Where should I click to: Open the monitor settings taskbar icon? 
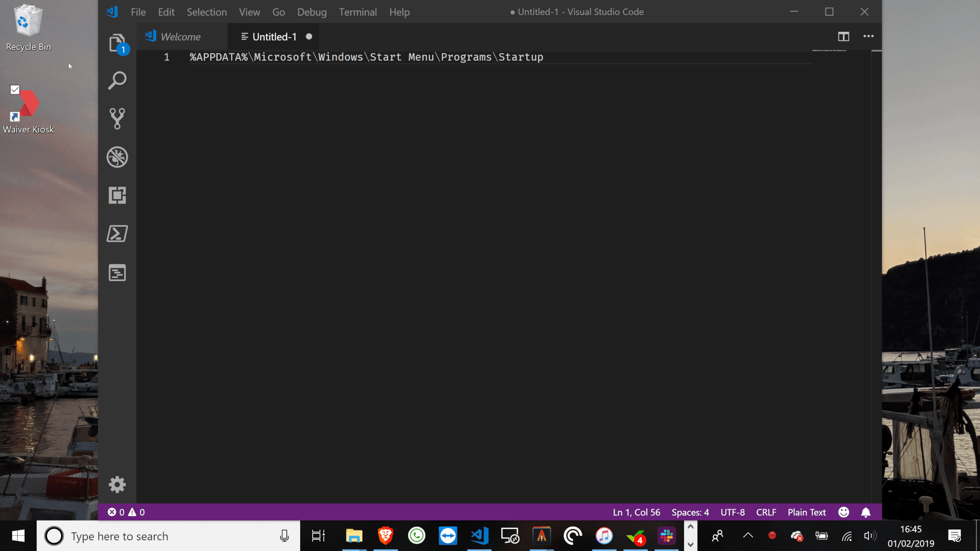[x=510, y=536]
